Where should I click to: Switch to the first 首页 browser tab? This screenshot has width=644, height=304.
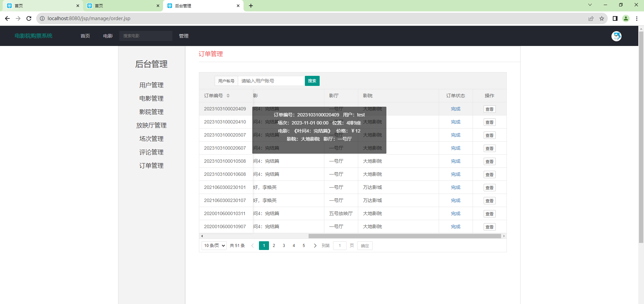pos(40,6)
